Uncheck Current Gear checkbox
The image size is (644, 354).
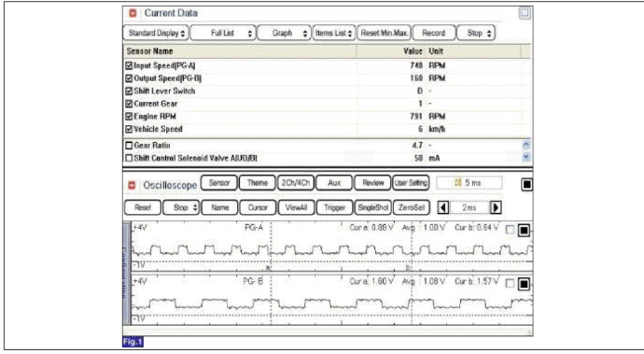(x=129, y=104)
